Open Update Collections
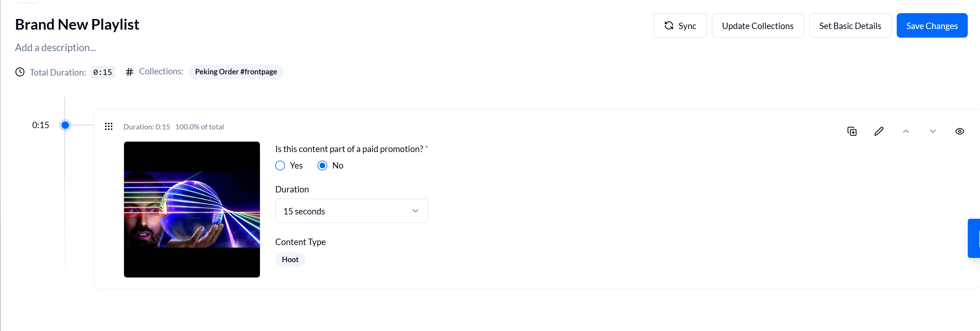Viewport: 980px width, 331px height. coord(757,25)
